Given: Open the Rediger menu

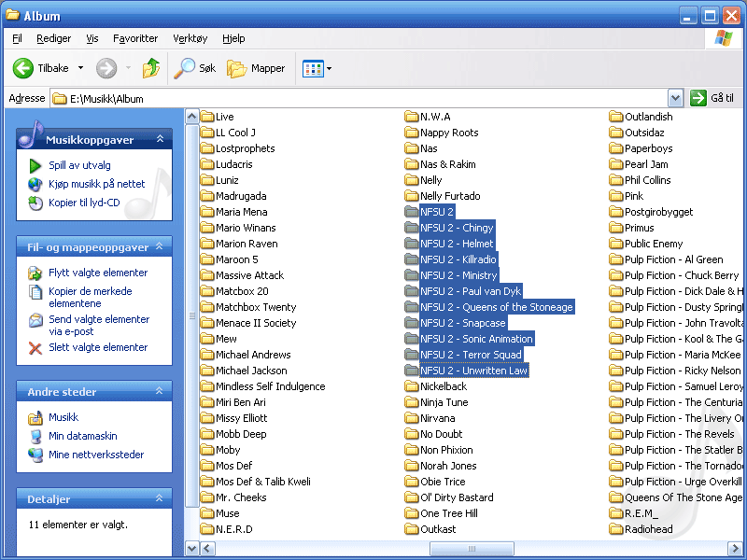Looking at the screenshot, I should coord(54,38).
